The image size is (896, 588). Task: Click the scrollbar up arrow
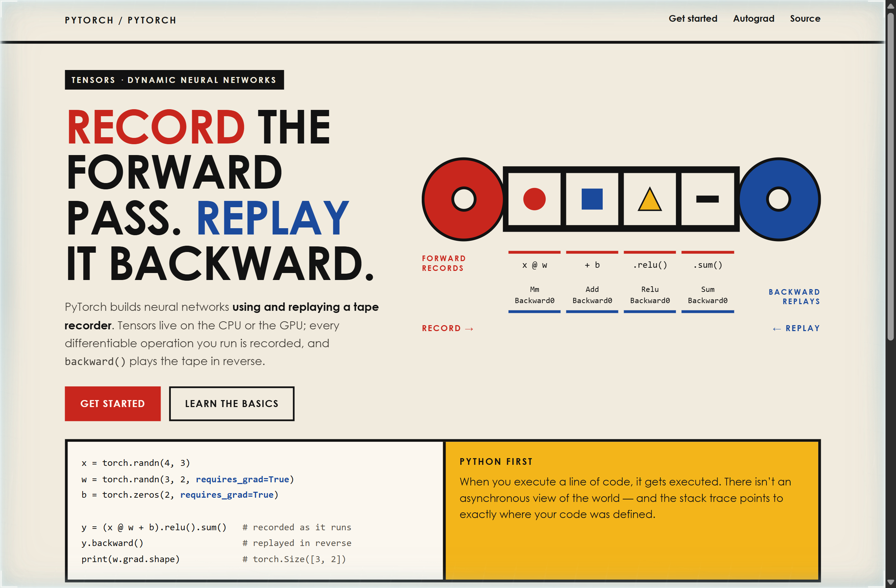point(890,6)
